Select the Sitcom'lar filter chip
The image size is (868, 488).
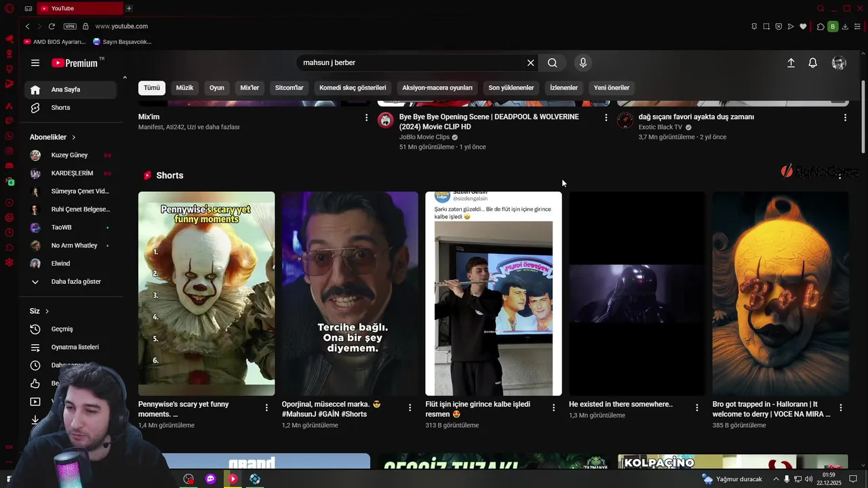click(x=289, y=87)
